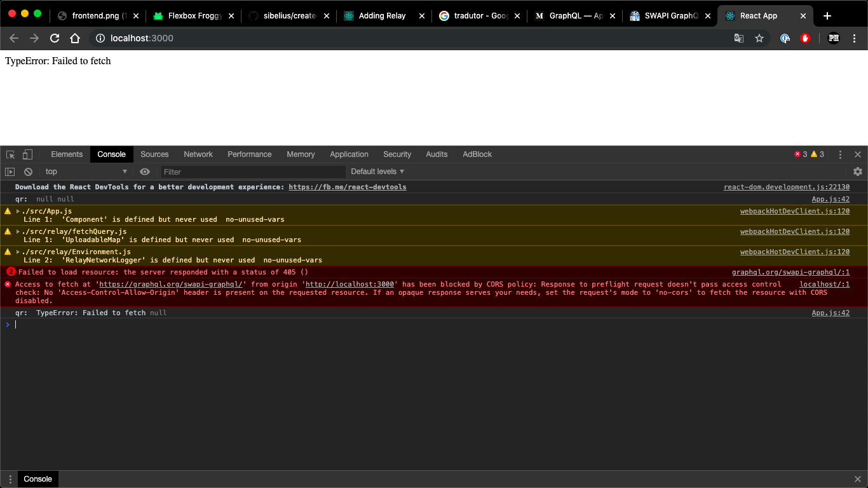Close the bottom Console drawer

(x=858, y=479)
